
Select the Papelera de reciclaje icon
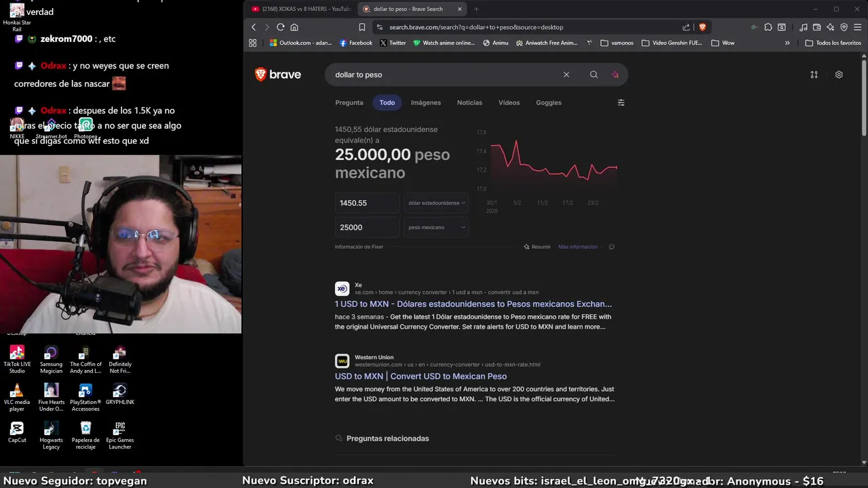pos(85,435)
